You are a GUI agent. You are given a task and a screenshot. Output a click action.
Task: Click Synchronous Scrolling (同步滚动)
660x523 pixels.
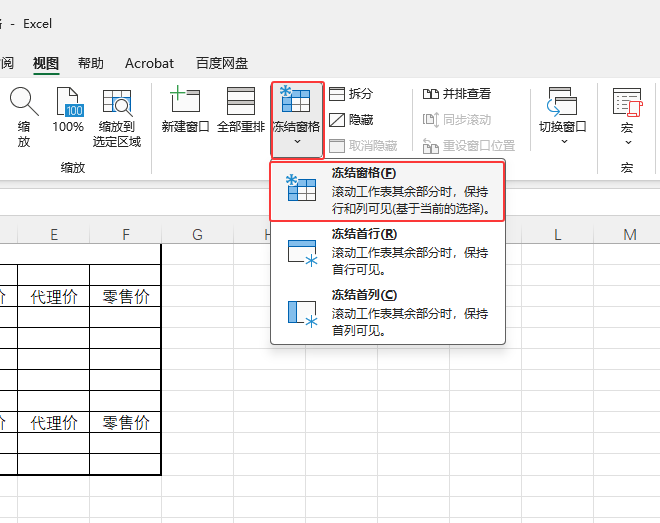[457, 120]
